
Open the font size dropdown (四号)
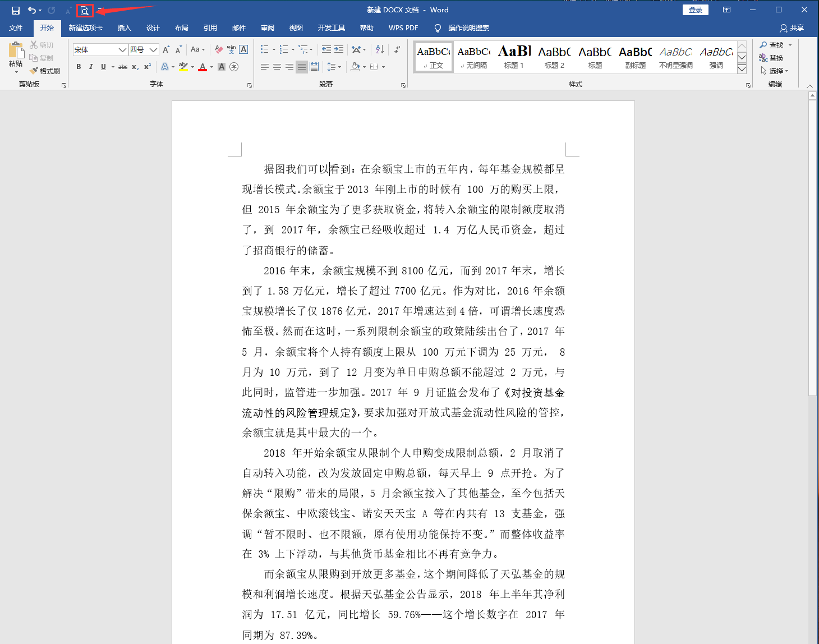pyautogui.click(x=153, y=50)
